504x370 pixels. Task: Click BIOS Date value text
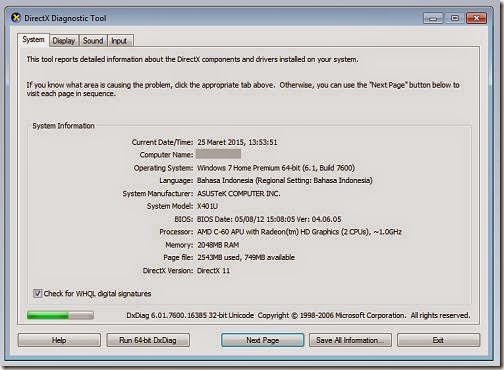[x=269, y=219]
